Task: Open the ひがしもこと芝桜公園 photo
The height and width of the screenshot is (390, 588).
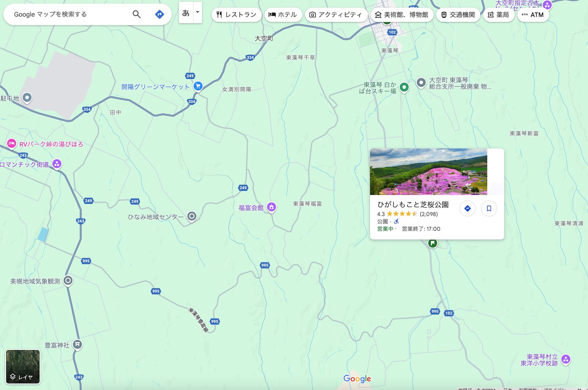Action: coord(428,172)
